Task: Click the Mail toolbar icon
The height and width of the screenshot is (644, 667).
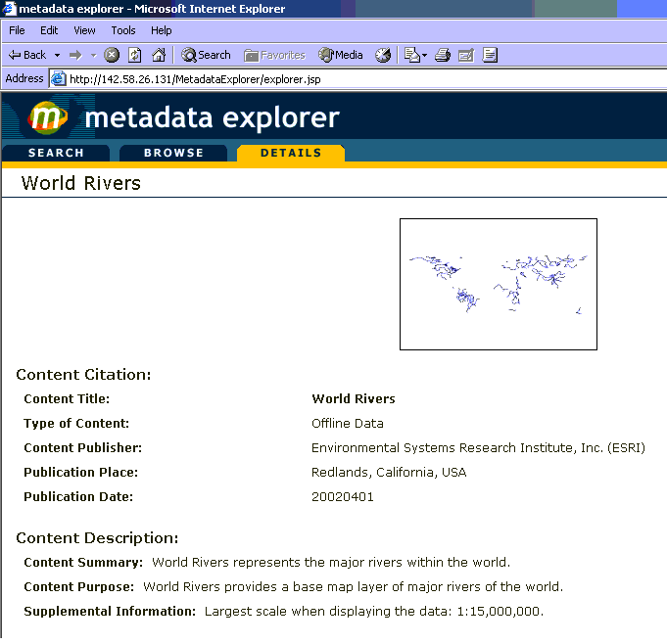Action: (x=412, y=56)
